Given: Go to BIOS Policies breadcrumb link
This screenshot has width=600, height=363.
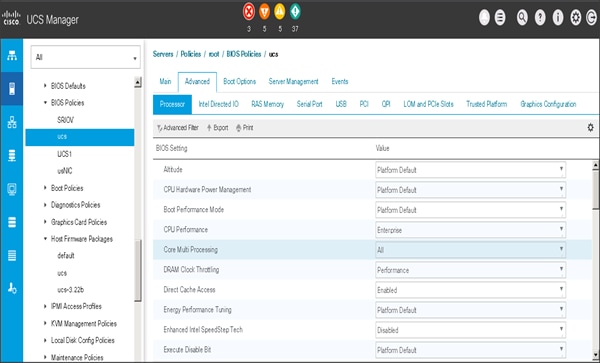Looking at the screenshot, I should point(244,54).
